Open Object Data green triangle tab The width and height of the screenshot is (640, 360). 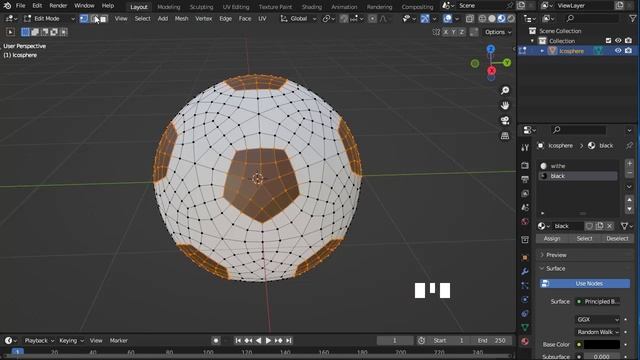[525, 327]
